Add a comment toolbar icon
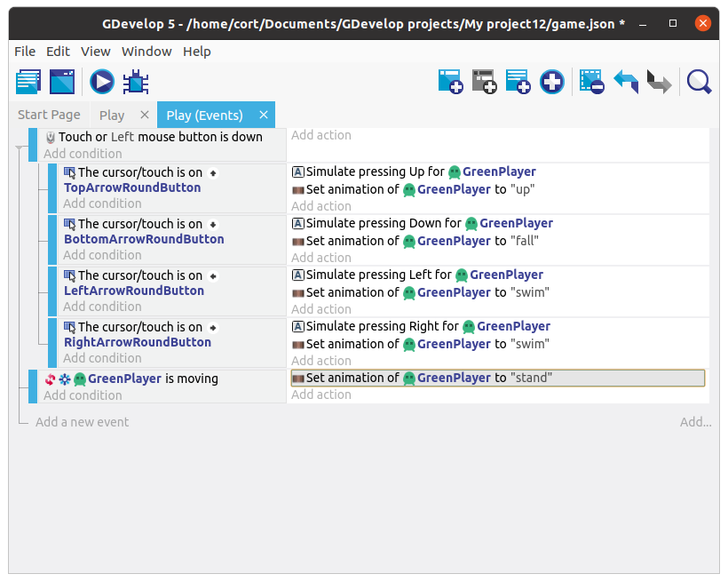728x582 pixels. pyautogui.click(x=518, y=82)
